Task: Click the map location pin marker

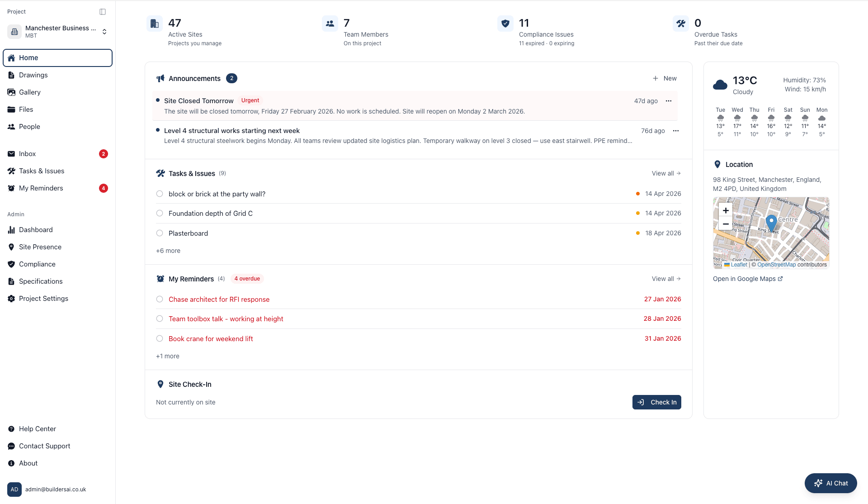Action: (771, 222)
